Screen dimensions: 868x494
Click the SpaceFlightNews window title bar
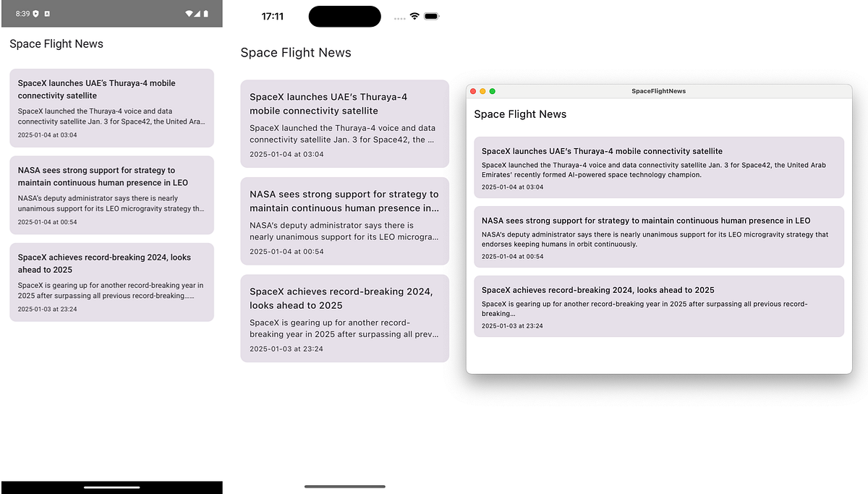[658, 90]
